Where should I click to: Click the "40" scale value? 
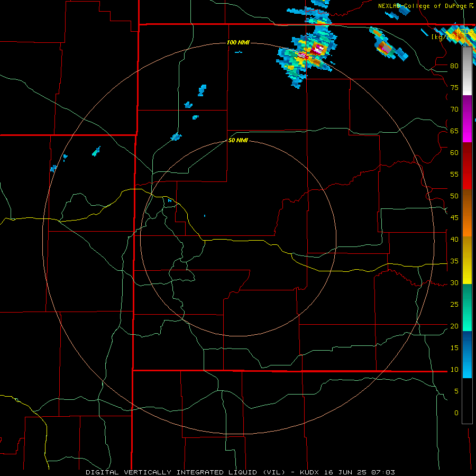pyautogui.click(x=454, y=239)
